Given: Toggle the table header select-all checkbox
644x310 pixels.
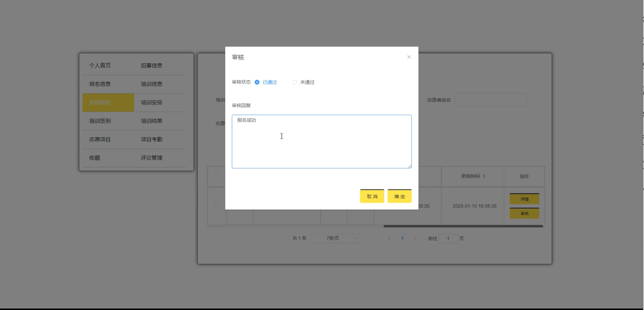Looking at the screenshot, I should click(216, 175).
